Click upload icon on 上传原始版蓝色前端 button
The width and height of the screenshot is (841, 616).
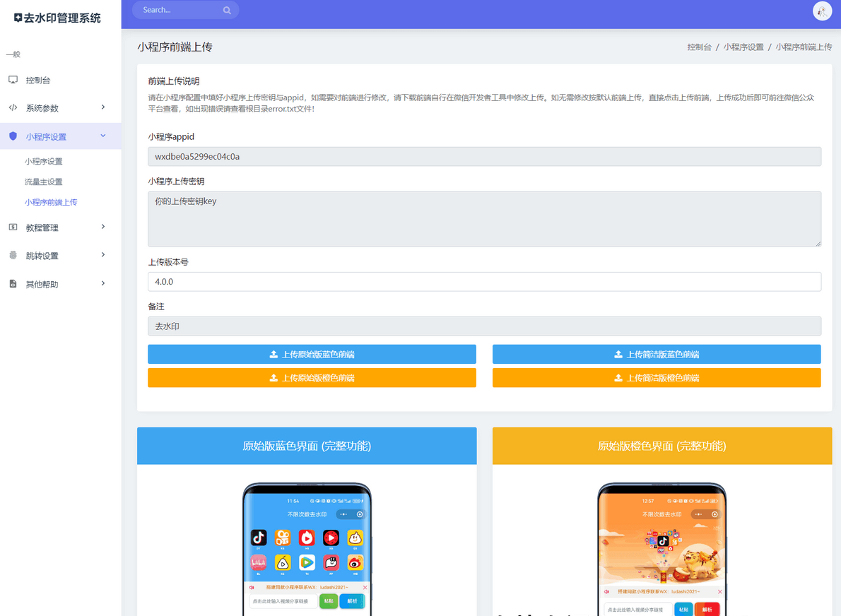(274, 355)
